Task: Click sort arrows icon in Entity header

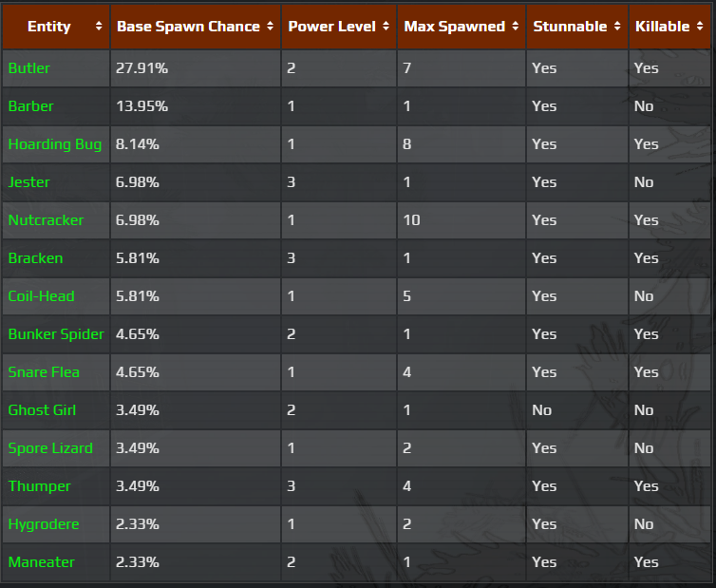Action: (x=99, y=27)
